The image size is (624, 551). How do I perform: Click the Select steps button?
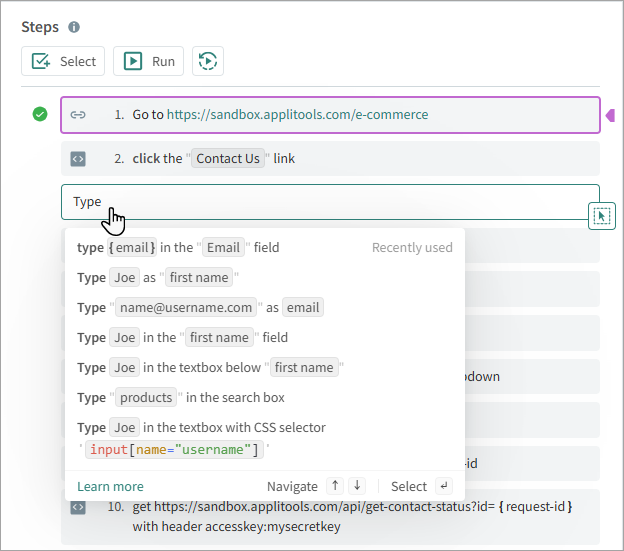point(64,61)
